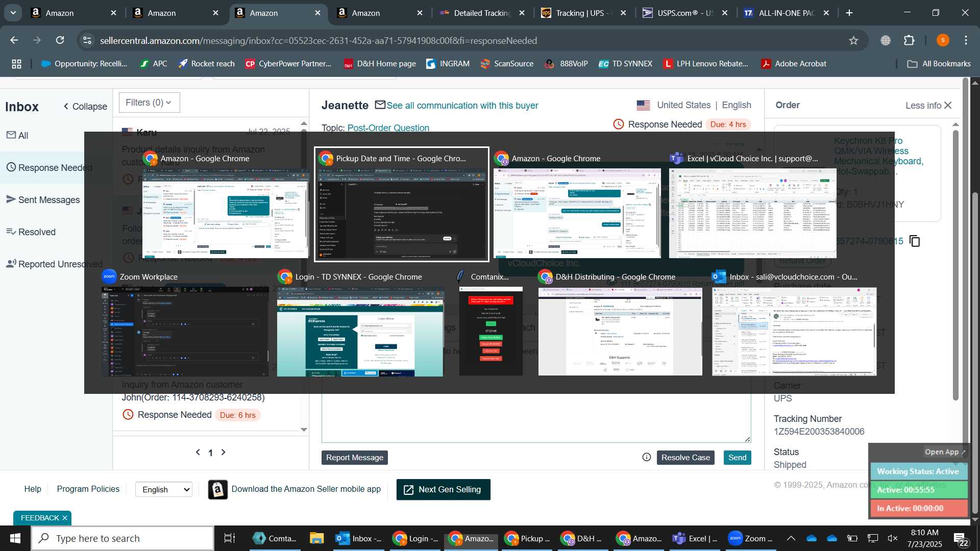
Task: Show hidden system tray icons
Action: point(791,538)
